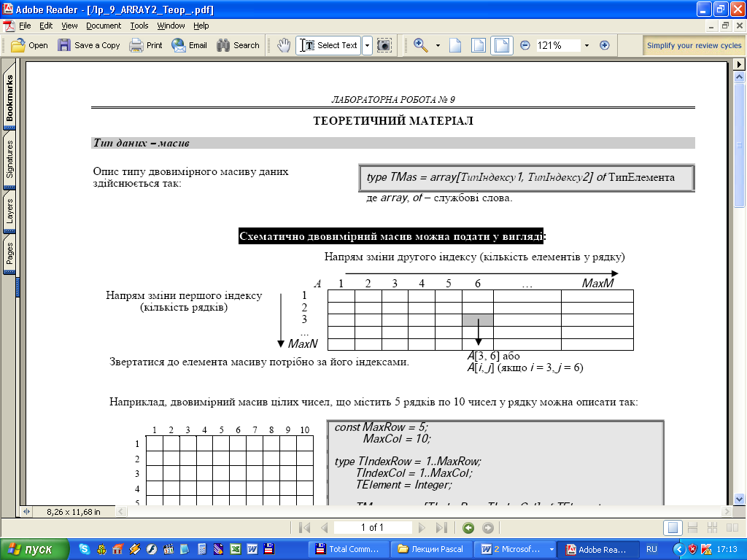Click the 121% zoom percentage field
Screen dimensions: 747x560
pyautogui.click(x=557, y=45)
